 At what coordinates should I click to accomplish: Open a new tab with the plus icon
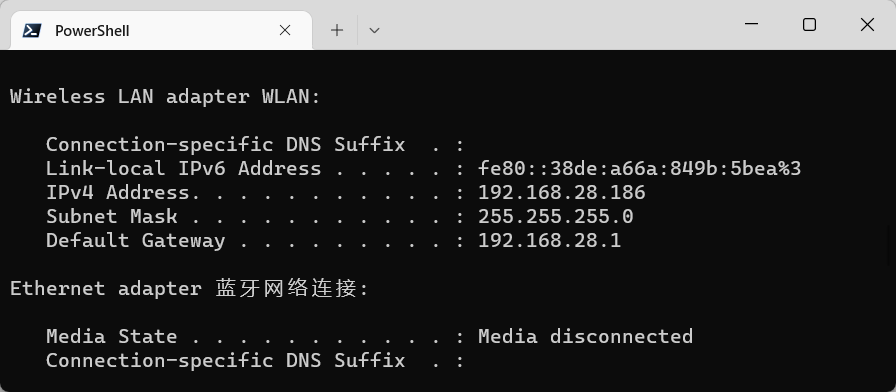coord(337,30)
